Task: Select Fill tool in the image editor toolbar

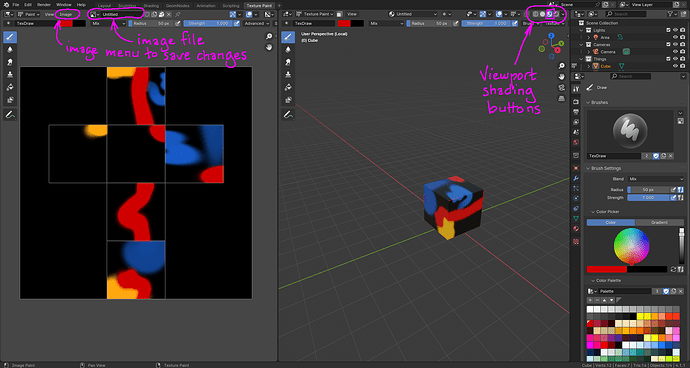Action: [10, 87]
